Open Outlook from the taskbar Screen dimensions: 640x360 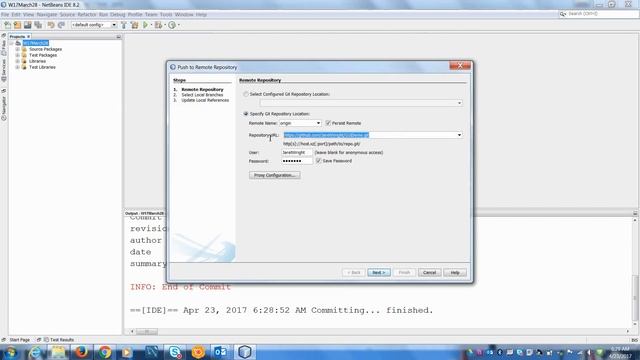point(221,351)
